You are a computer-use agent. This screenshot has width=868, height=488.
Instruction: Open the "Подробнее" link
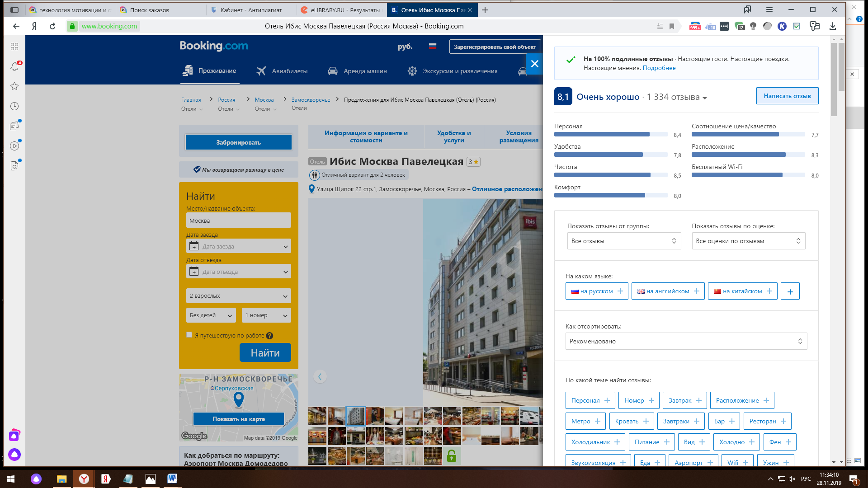[659, 68]
